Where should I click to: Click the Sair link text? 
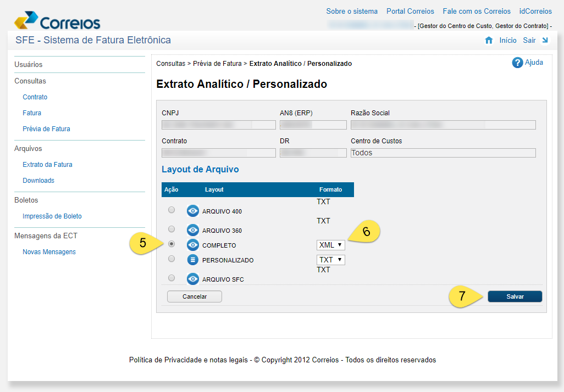[x=529, y=40]
